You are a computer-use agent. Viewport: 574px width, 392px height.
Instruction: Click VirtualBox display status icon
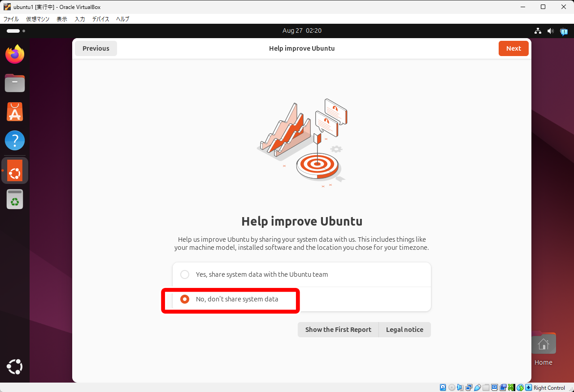click(494, 388)
